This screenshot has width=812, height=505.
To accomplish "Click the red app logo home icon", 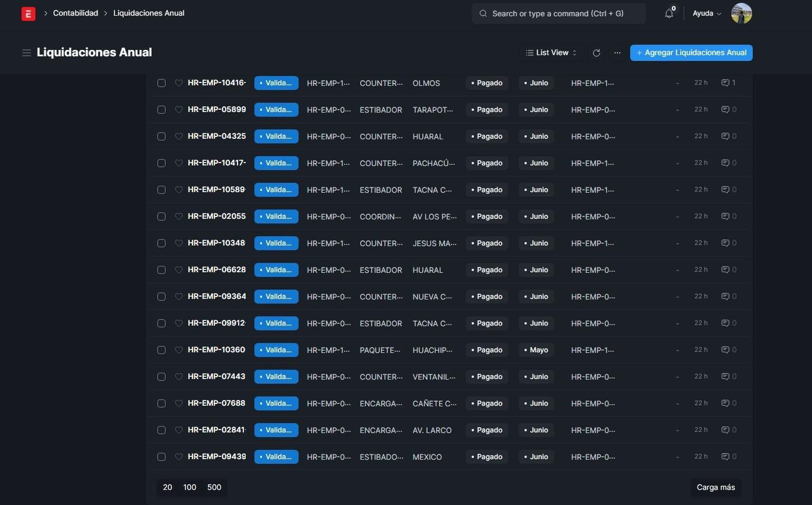I will click(x=28, y=13).
